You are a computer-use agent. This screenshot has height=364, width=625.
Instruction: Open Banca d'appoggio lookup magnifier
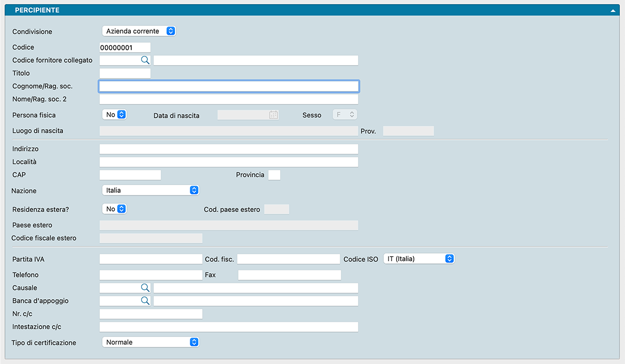point(145,301)
